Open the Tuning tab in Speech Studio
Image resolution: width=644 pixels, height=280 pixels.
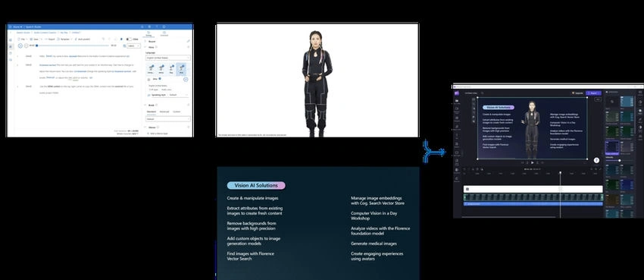click(x=148, y=33)
